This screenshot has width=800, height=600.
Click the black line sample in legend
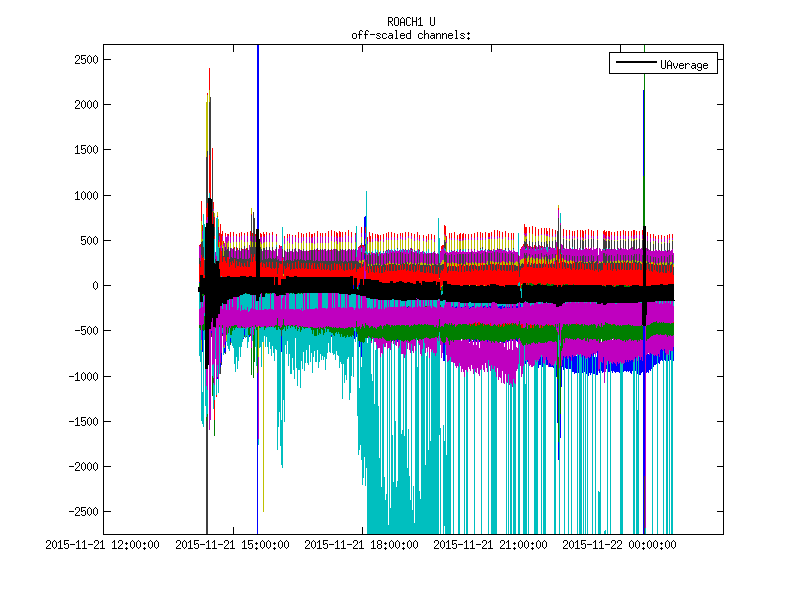click(x=635, y=64)
